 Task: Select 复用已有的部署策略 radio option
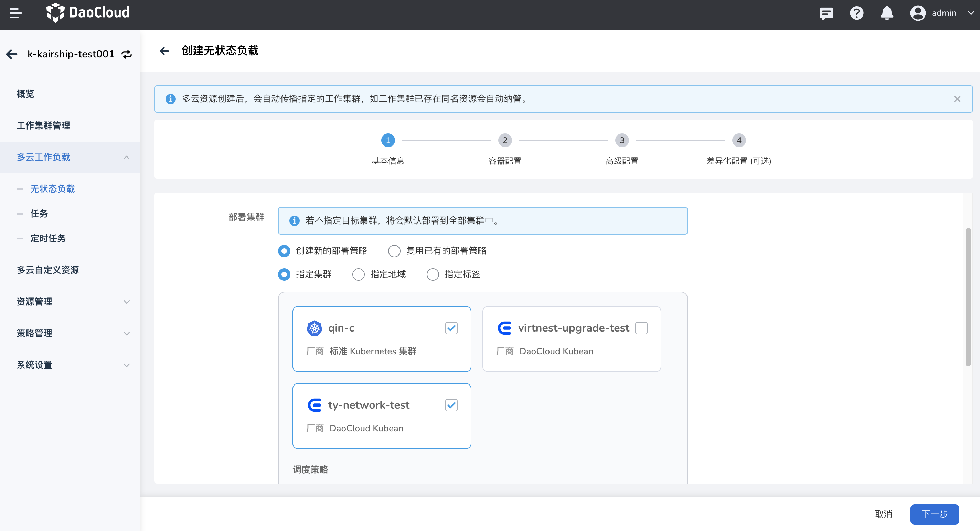point(394,251)
